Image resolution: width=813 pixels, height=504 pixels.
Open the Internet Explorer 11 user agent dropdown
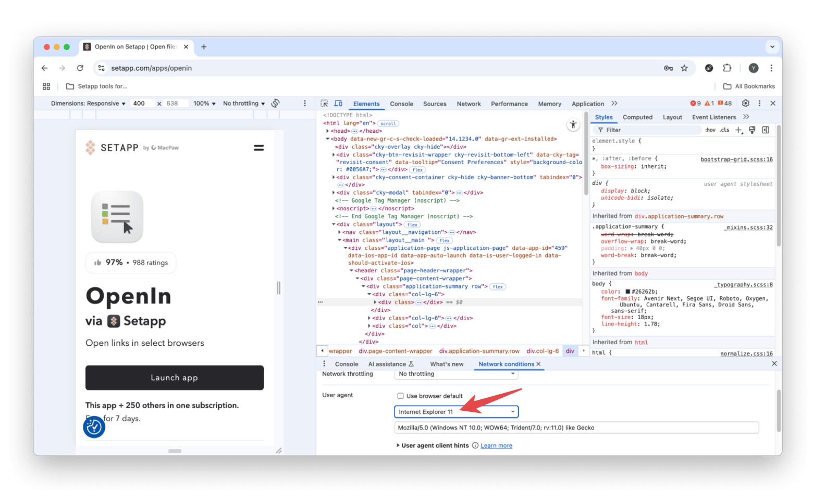point(456,412)
